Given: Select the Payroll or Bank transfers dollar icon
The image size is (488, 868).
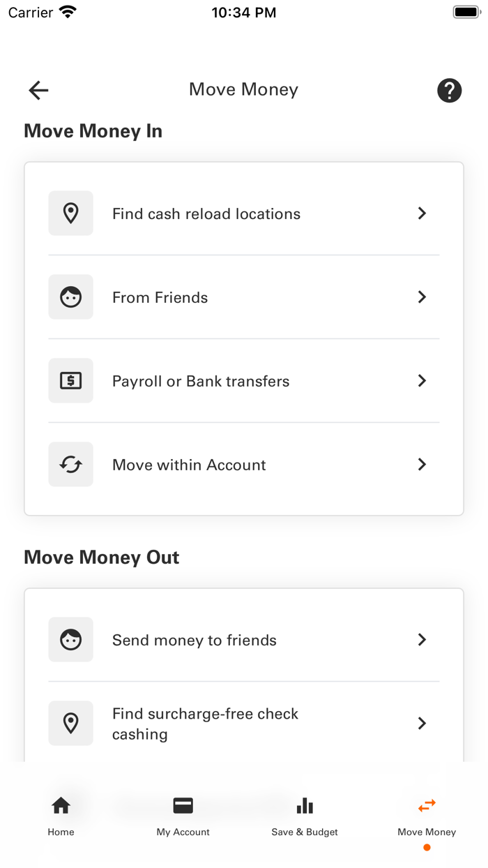Looking at the screenshot, I should [x=70, y=380].
